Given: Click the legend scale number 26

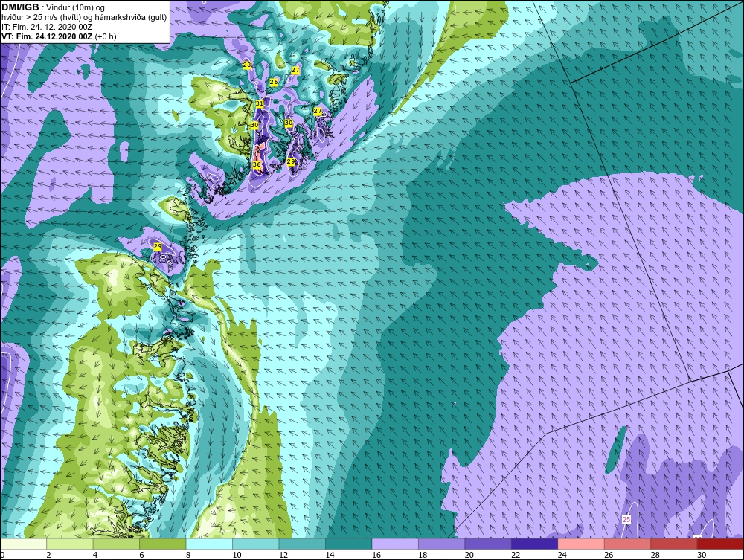Looking at the screenshot, I should coord(609,555).
